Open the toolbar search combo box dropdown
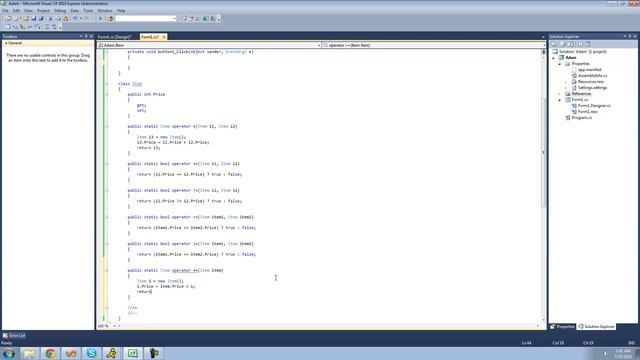This screenshot has height=360, width=640. pos(174,18)
